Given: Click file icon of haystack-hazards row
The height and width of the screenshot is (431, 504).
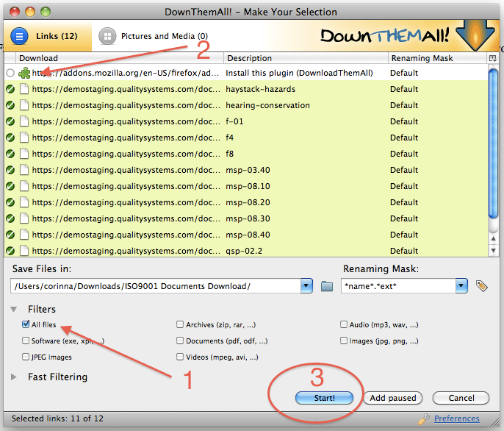Looking at the screenshot, I should pos(24,89).
